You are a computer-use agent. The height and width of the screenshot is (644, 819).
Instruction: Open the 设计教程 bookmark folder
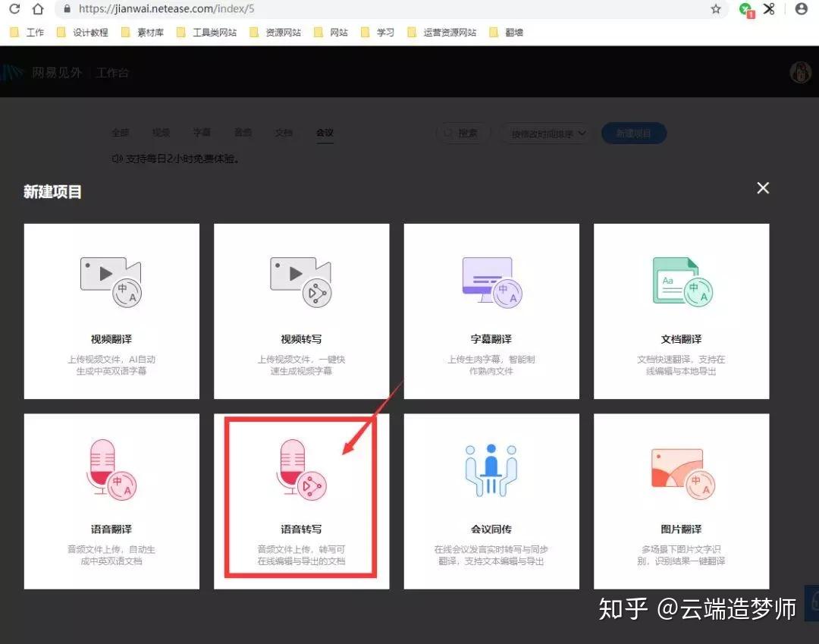[83, 33]
